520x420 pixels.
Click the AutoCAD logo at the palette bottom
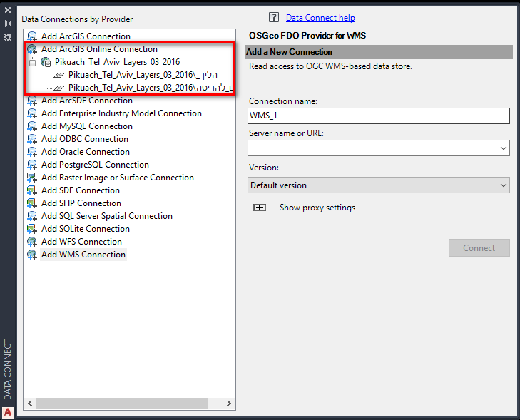point(8,412)
